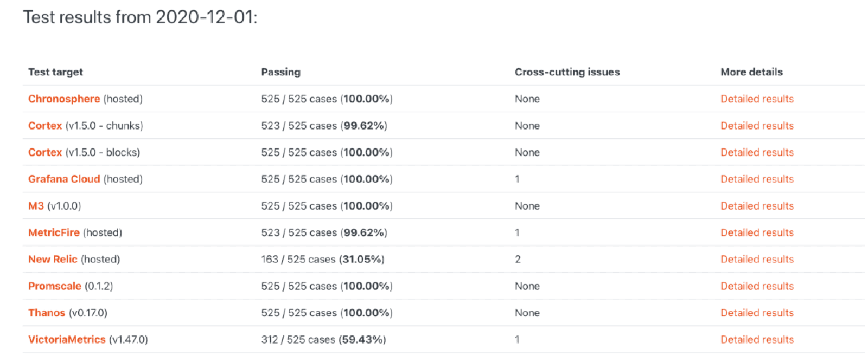Open detailed results for New Relic
This screenshot has width=868, height=362.
(x=757, y=259)
